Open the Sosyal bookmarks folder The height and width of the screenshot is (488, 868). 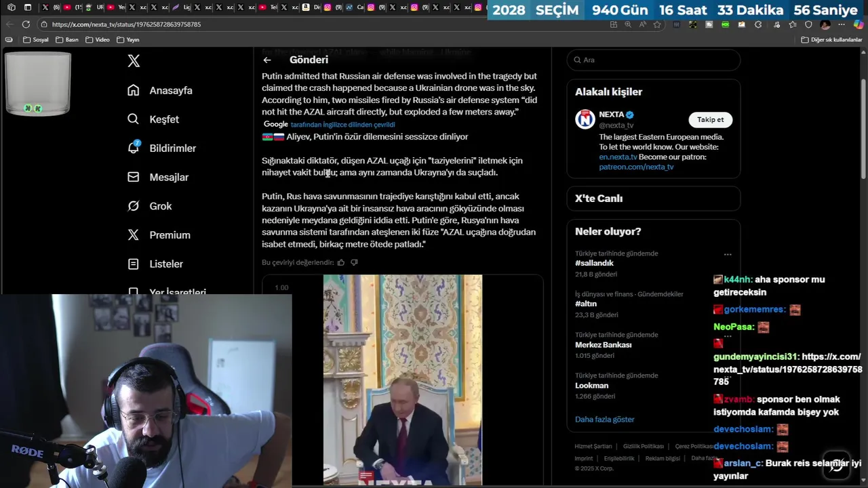click(x=36, y=39)
